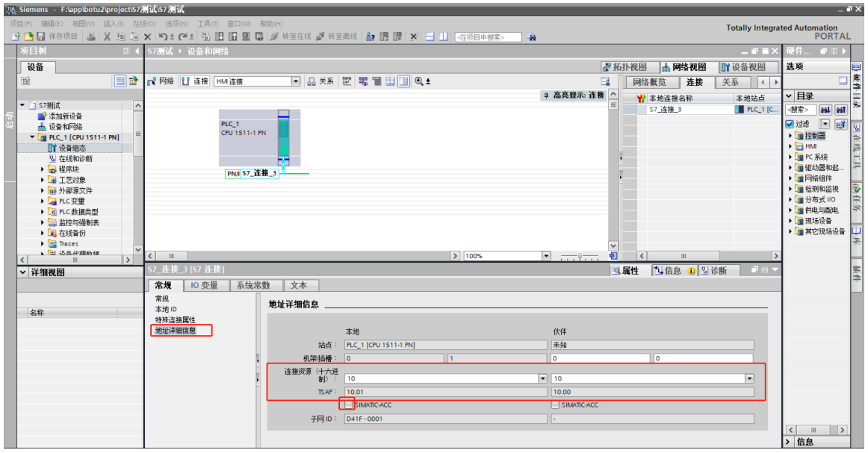Image resolution: width=868 pixels, height=453 pixels.
Task: Collapse PLC_1 [CPU 1511-1 PN] tree node
Action: pos(32,137)
